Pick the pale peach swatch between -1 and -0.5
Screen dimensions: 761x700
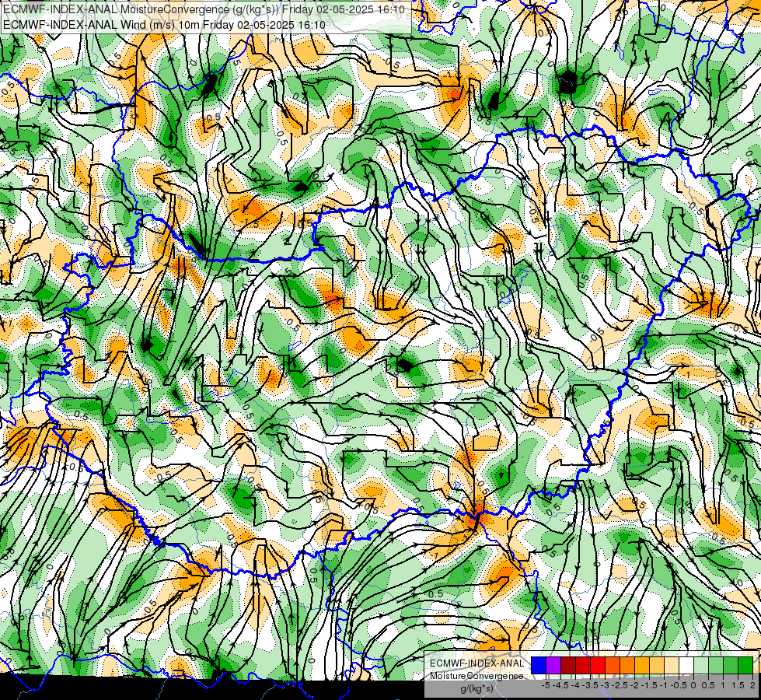point(672,666)
